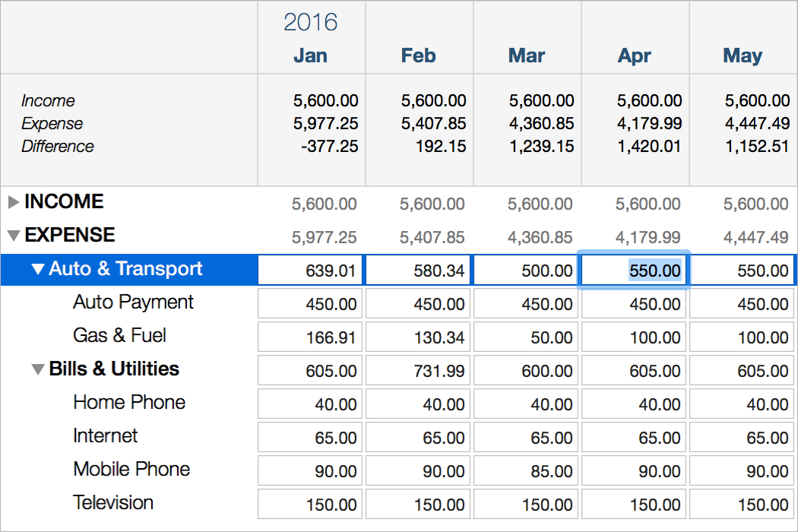
Task: Click the January Auto Payment cell
Action: tap(309, 302)
